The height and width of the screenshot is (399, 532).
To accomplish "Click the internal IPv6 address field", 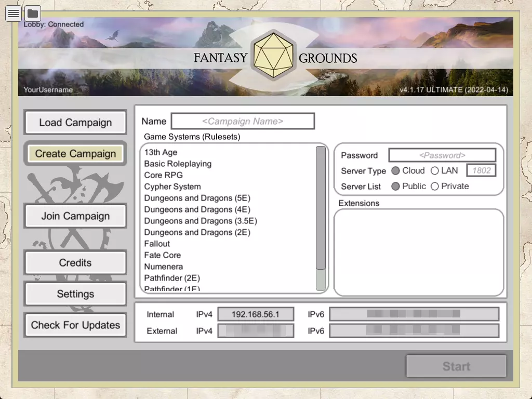I will click(414, 314).
